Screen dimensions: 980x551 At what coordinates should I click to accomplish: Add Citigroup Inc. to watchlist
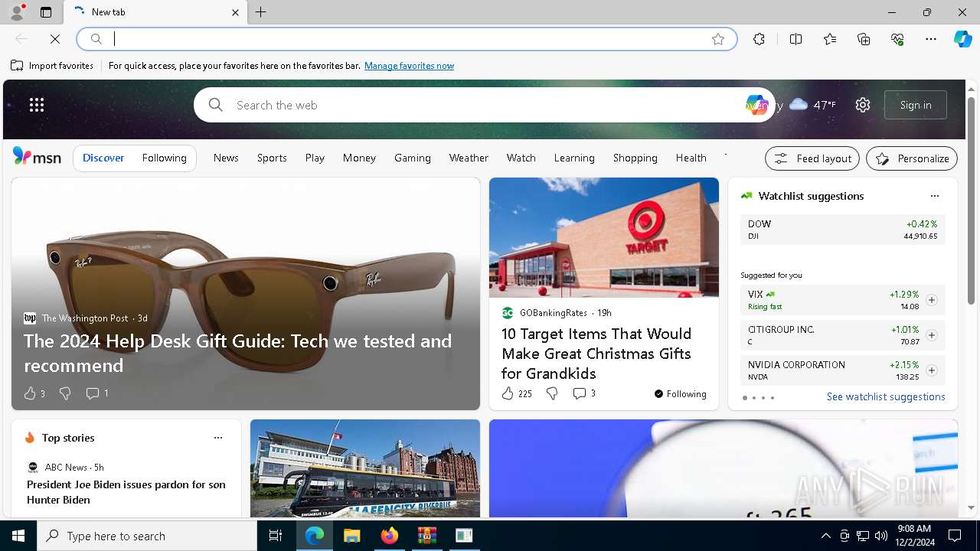(x=932, y=335)
